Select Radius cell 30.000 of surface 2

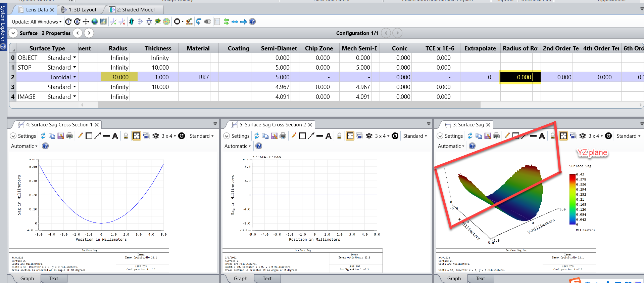[x=119, y=77]
